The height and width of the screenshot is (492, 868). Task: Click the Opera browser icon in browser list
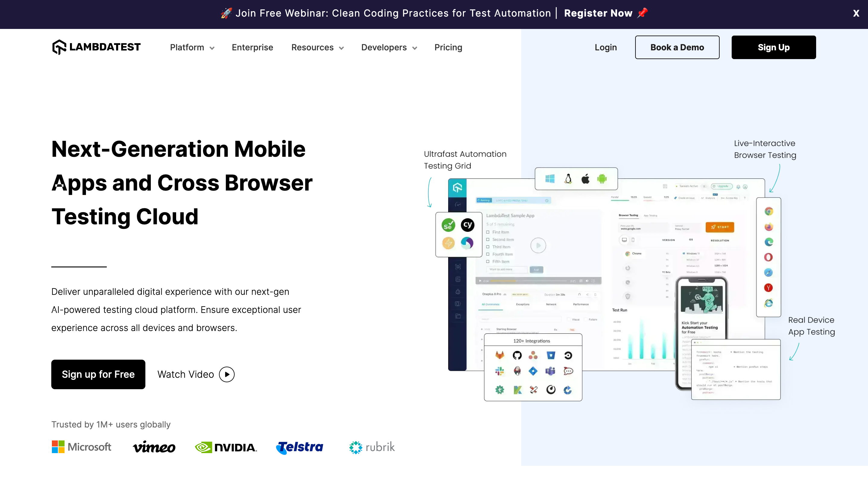click(768, 257)
